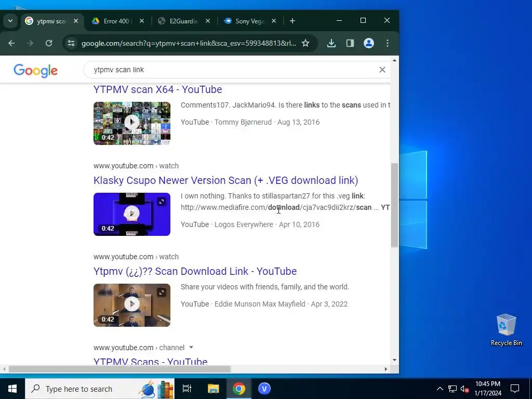
Task: Close the Sony Vegas tab
Action: click(x=273, y=21)
